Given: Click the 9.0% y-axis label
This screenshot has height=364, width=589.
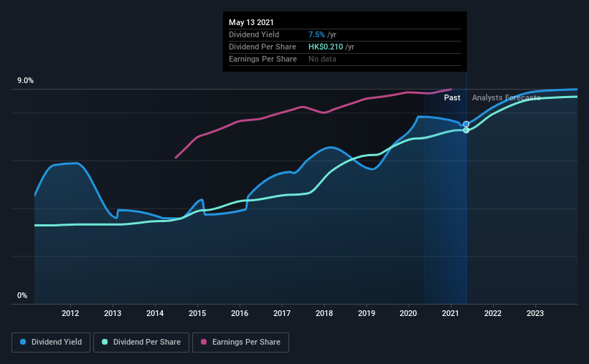Looking at the screenshot, I should point(25,81).
